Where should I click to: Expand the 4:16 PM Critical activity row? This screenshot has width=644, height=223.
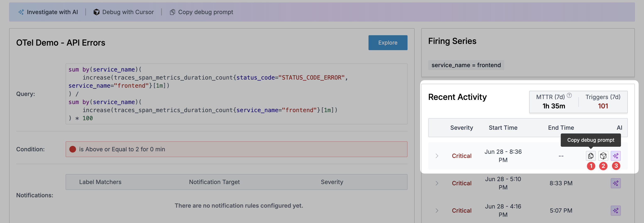click(437, 211)
